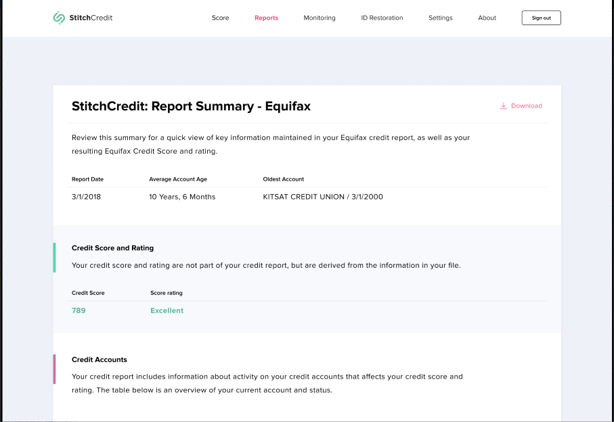
Task: Click the 'Report Date' column label
Action: [x=87, y=179]
